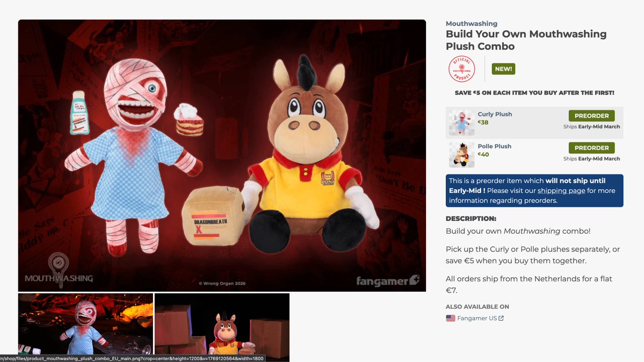Click the main product combo image
Screen dimensions: 644x362
222,155
